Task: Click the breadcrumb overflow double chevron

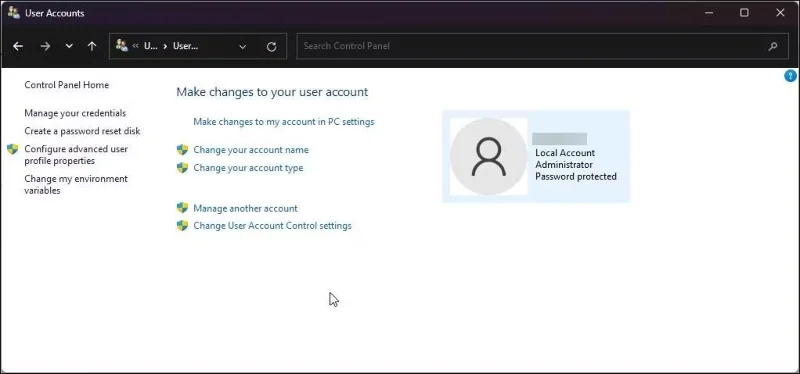Action: pyautogui.click(x=136, y=46)
